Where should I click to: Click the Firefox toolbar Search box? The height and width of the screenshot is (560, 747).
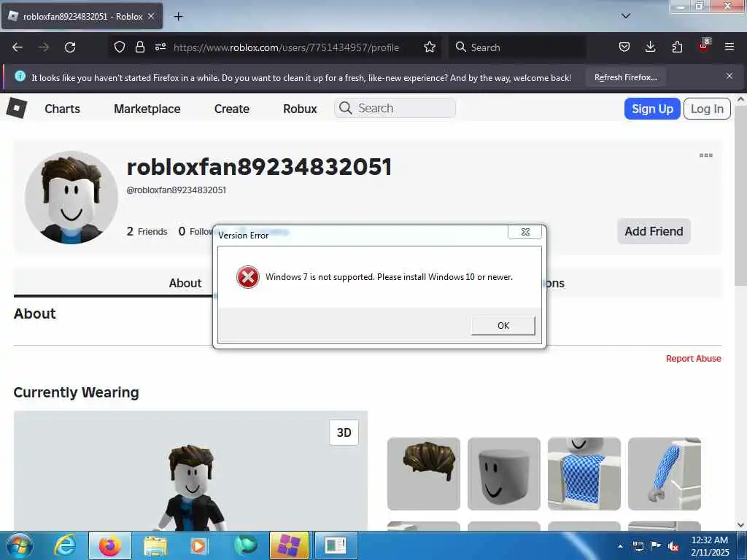tap(517, 47)
